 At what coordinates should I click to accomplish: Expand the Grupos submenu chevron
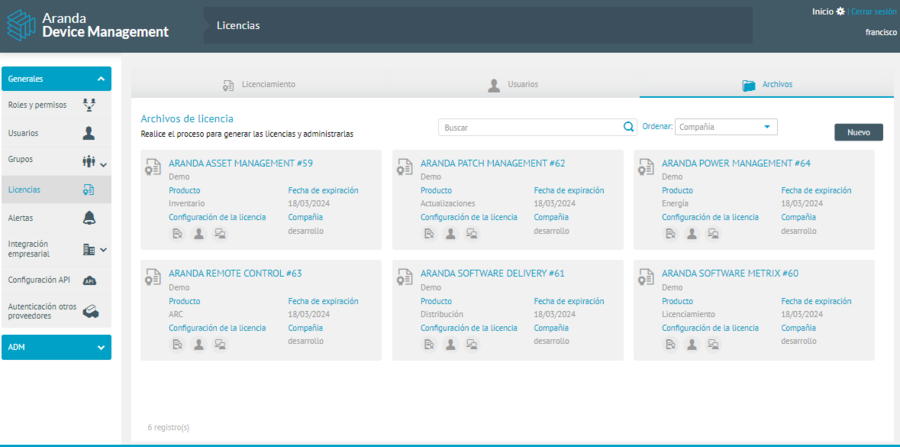tap(104, 165)
